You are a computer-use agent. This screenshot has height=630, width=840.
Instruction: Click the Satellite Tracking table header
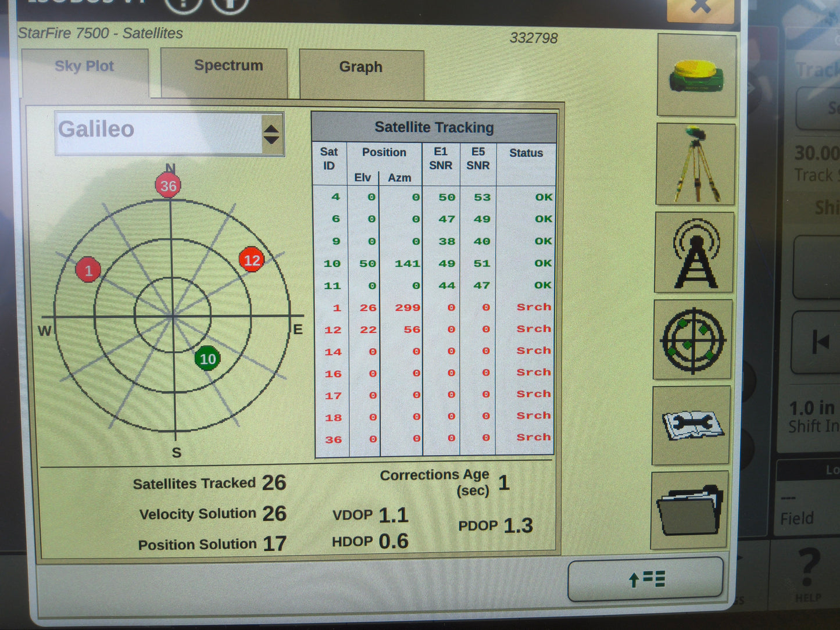coord(434,127)
